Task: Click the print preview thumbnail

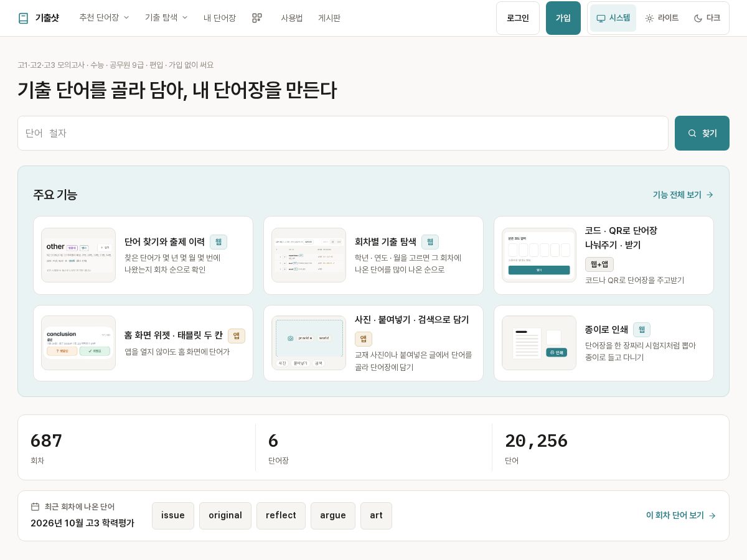Action: click(539, 343)
